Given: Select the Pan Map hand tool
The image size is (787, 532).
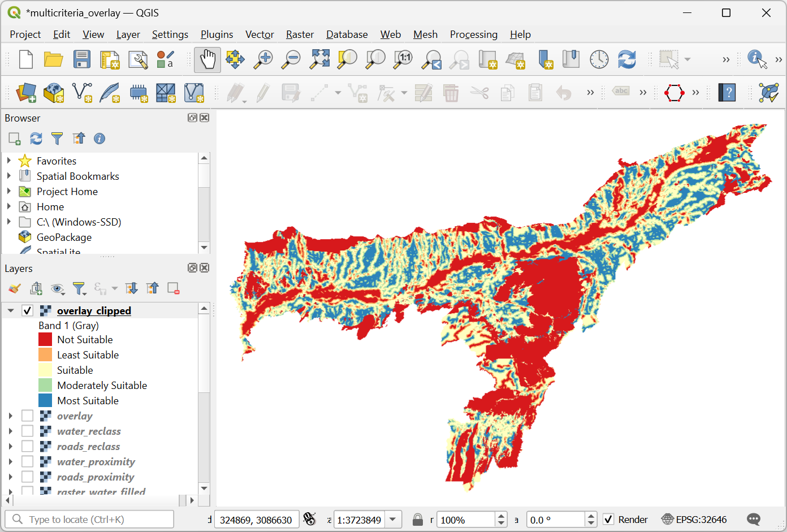Looking at the screenshot, I should (207, 59).
